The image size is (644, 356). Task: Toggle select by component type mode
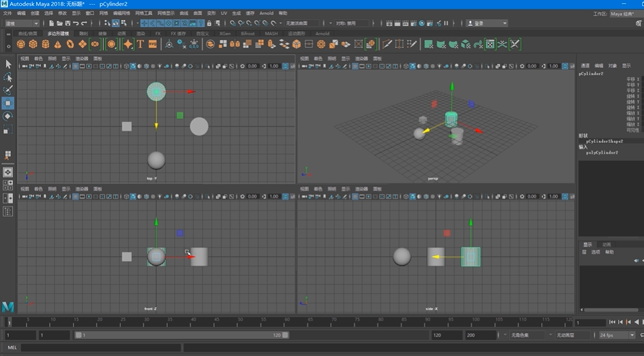(x=123, y=23)
